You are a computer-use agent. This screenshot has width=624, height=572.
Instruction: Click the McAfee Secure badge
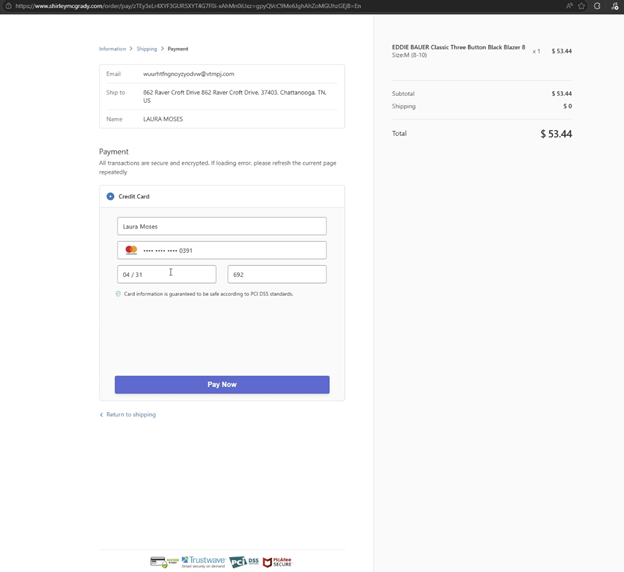click(x=277, y=562)
